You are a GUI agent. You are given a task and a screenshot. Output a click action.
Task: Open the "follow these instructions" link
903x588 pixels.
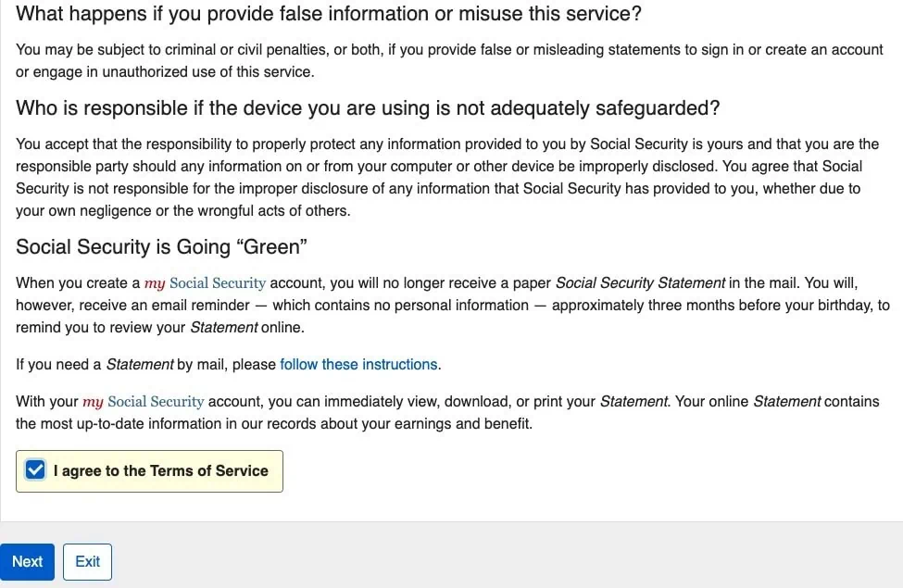(x=358, y=364)
